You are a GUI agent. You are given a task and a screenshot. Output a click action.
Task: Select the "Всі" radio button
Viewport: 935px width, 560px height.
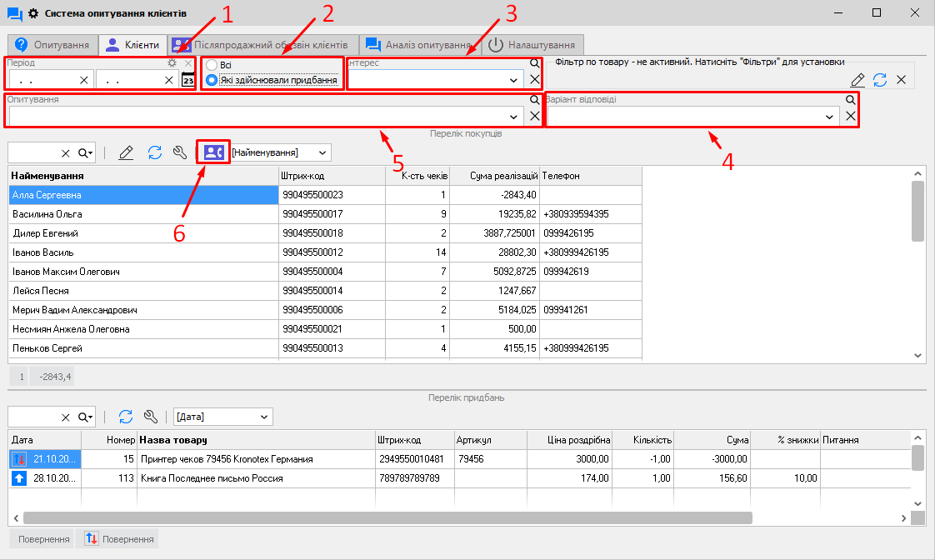[x=212, y=65]
